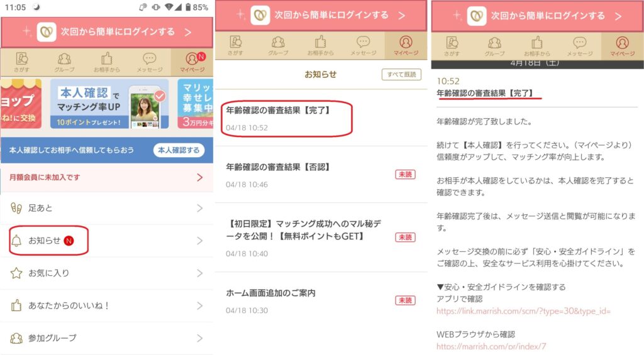Screen dimensions: 644x355
Task: Open ホーム画面追加のご案内 notification
Action: [x=321, y=301]
